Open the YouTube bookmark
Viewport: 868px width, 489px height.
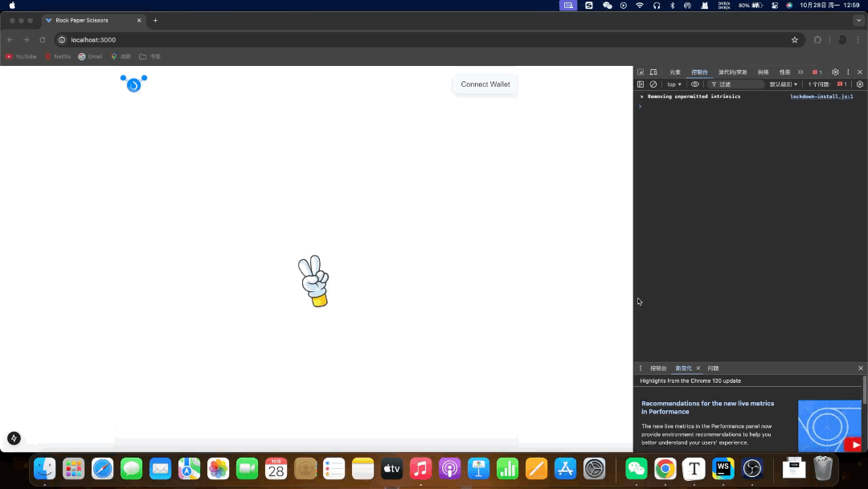[21, 56]
